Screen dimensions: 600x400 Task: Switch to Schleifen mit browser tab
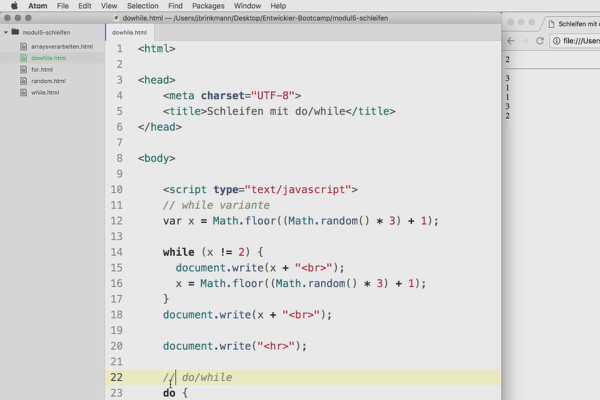point(572,24)
